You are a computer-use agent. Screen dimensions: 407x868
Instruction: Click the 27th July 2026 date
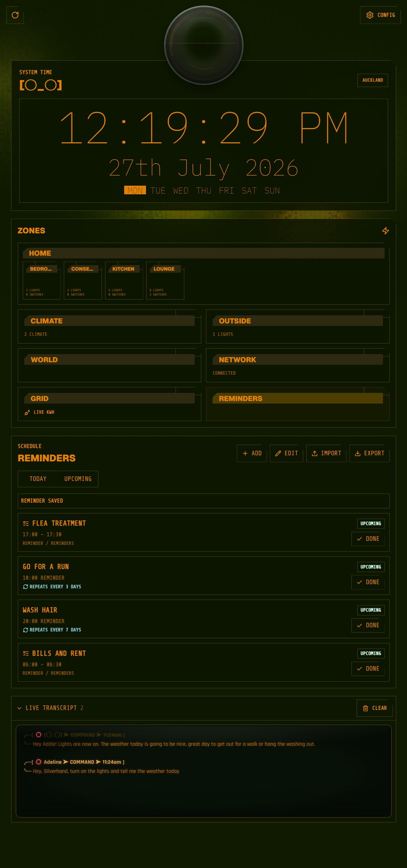pos(203,168)
